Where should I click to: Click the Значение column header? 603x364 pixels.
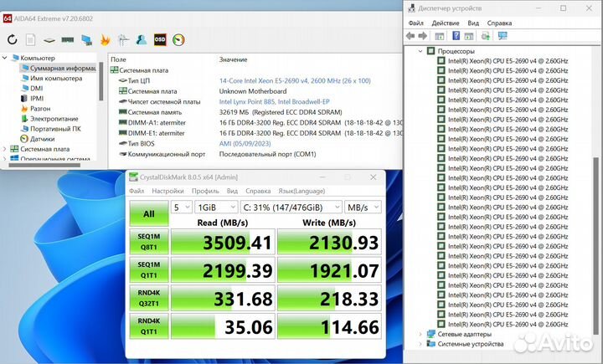click(233, 59)
